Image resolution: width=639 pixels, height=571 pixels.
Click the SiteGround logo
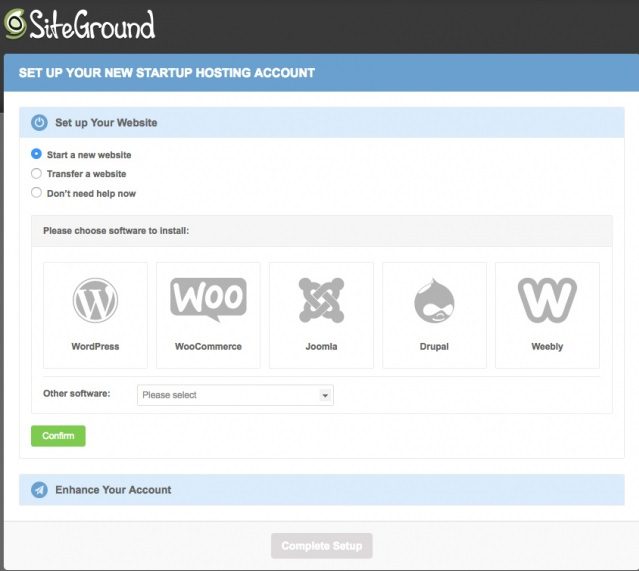pyautogui.click(x=80, y=25)
